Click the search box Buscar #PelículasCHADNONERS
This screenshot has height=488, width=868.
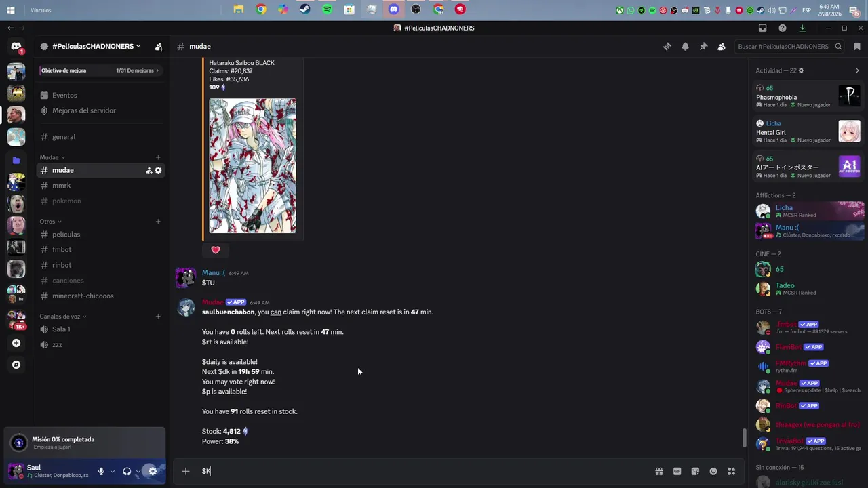coord(789,47)
